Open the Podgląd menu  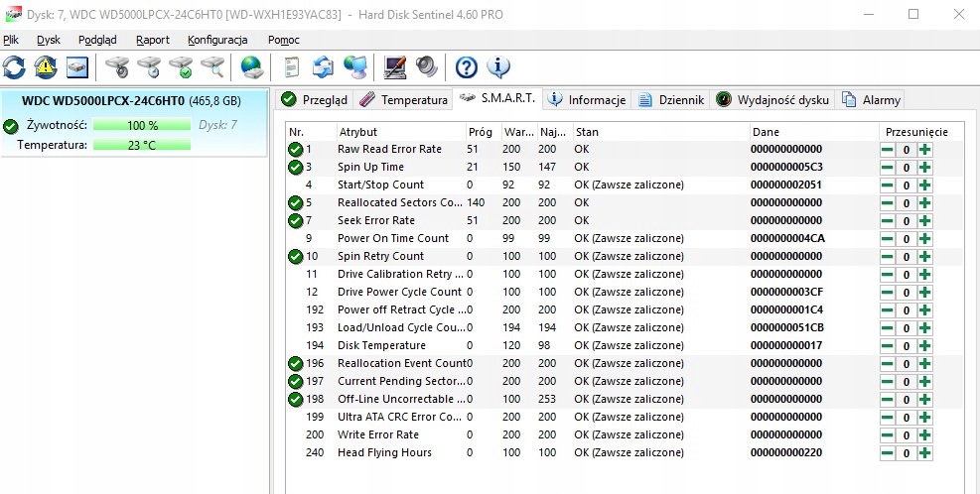tap(97, 40)
